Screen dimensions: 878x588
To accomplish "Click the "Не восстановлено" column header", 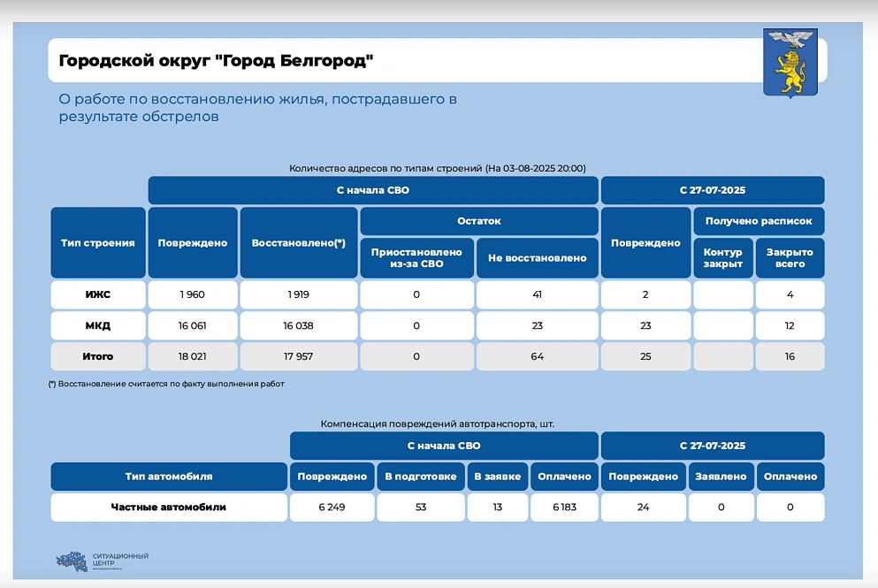I will (537, 258).
